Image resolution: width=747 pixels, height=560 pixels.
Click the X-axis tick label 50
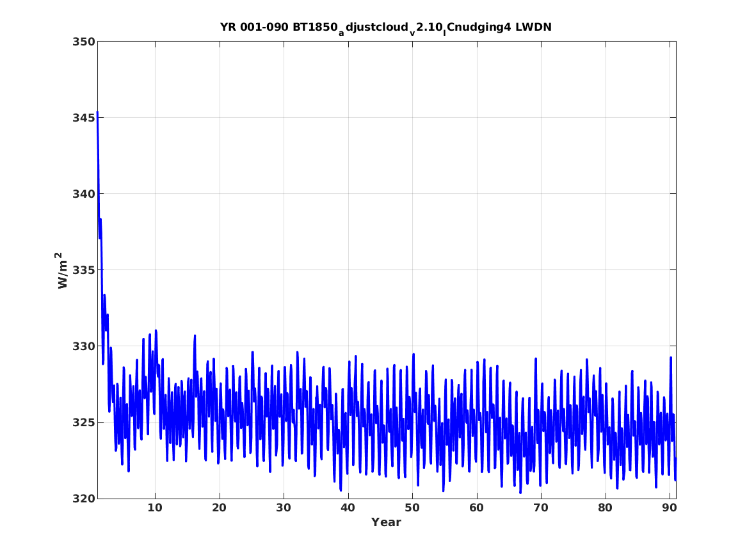pos(412,508)
